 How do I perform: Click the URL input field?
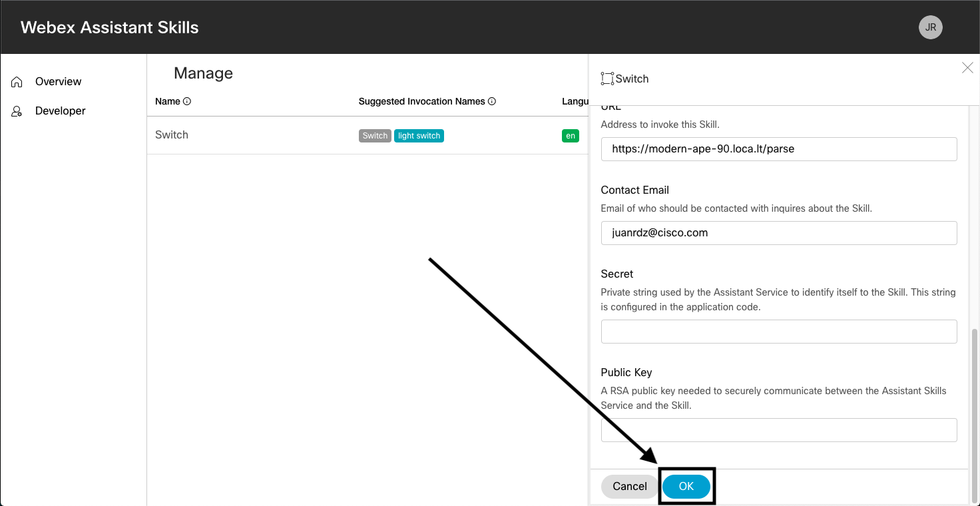[x=779, y=149]
